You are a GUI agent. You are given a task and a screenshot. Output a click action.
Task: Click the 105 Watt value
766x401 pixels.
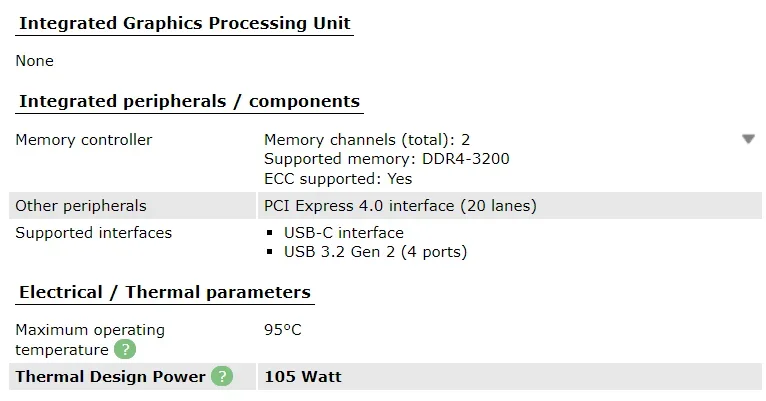click(303, 377)
